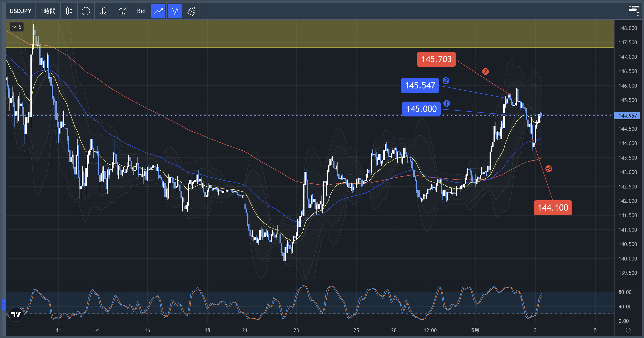Click the 40.00 oscillator axis label
This screenshot has height=338, width=644.
(x=625, y=306)
